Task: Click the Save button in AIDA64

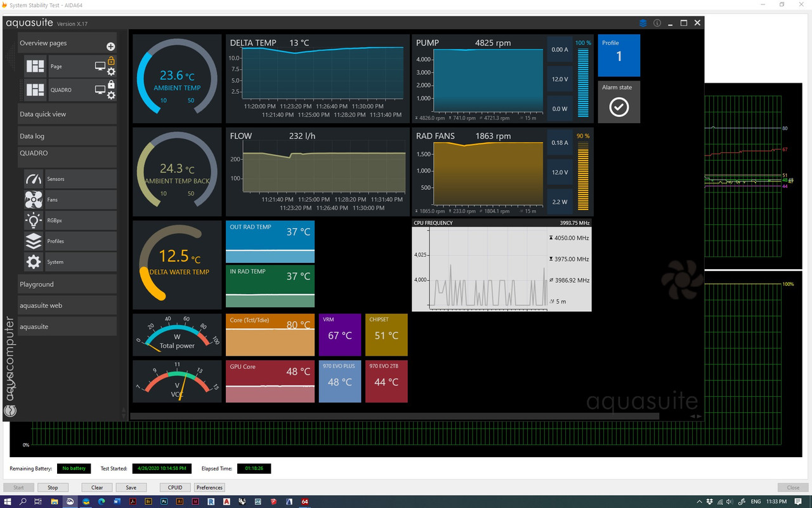Action: pyautogui.click(x=131, y=488)
